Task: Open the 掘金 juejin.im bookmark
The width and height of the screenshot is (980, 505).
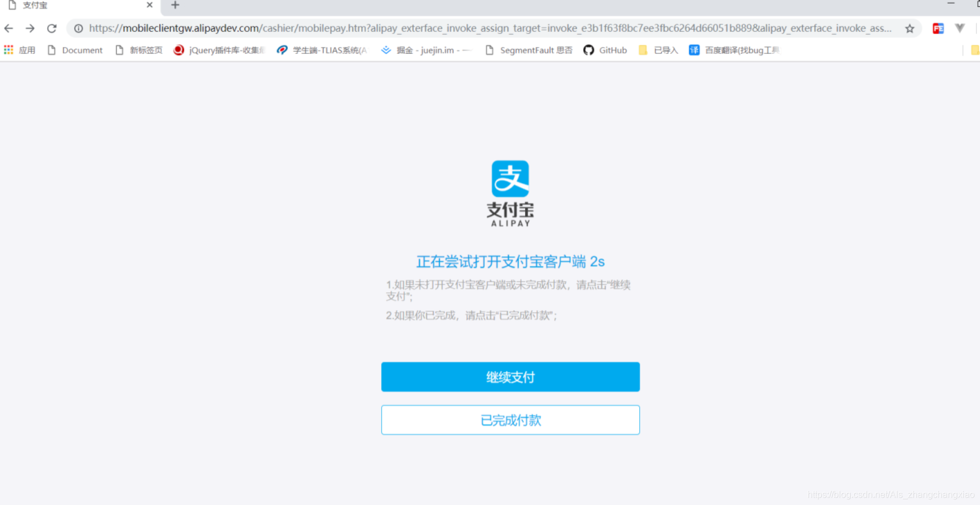Action: click(426, 50)
